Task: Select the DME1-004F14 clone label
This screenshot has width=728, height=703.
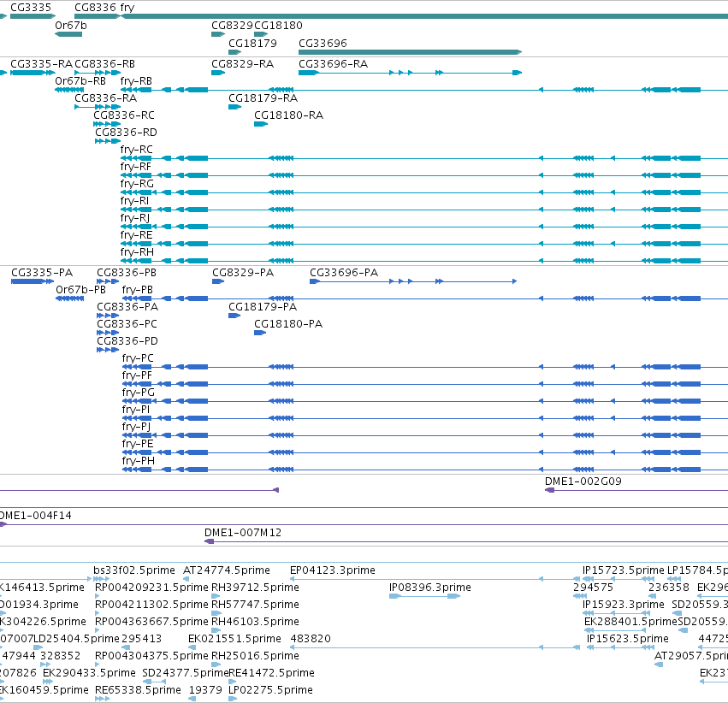Action: (35, 516)
